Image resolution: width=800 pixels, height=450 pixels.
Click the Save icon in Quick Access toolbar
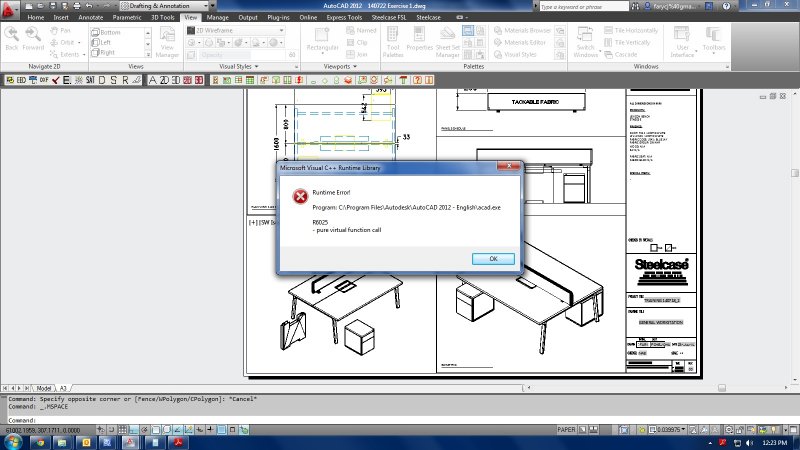(52, 6)
